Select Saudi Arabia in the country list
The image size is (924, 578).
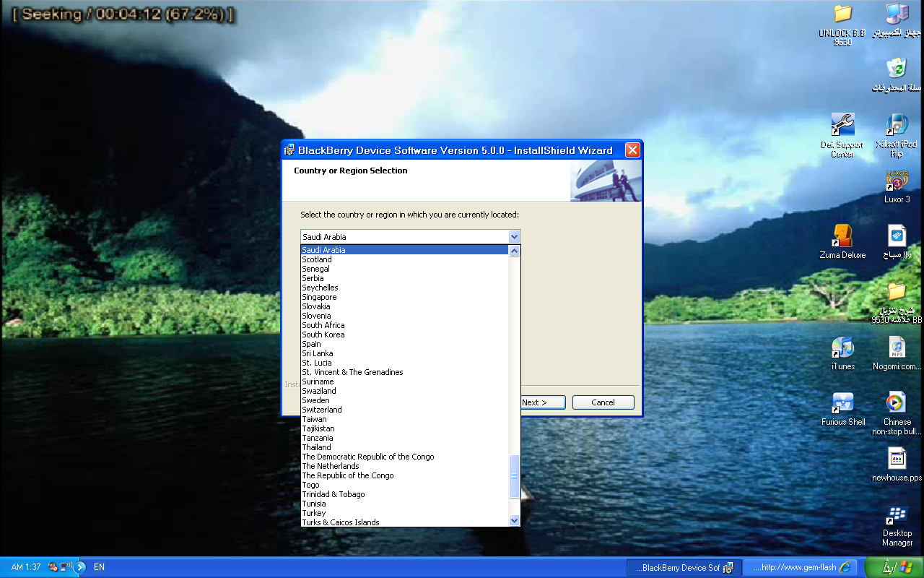click(x=405, y=250)
